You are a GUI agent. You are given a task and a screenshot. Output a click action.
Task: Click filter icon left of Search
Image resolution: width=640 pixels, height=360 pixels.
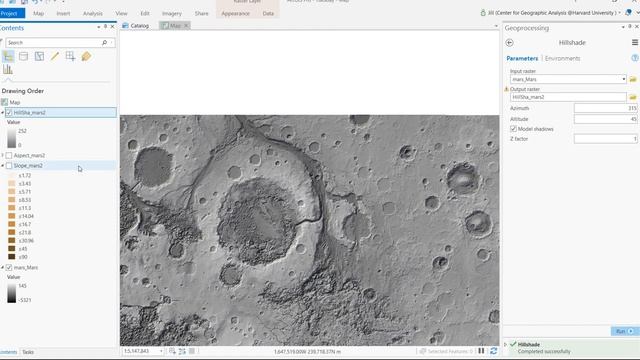(2, 42)
